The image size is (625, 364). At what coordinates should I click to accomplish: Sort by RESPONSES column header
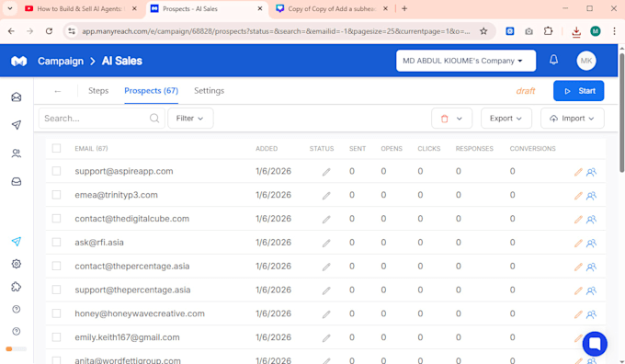coord(474,149)
